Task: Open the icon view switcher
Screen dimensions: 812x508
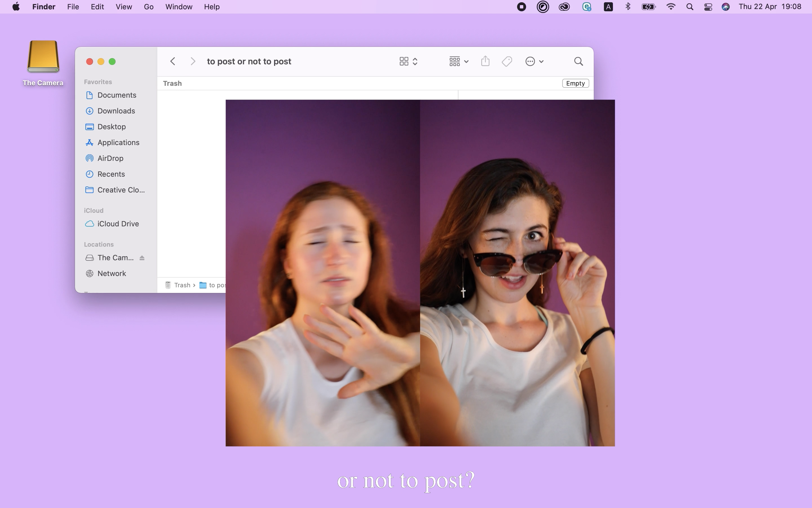Action: (x=408, y=62)
